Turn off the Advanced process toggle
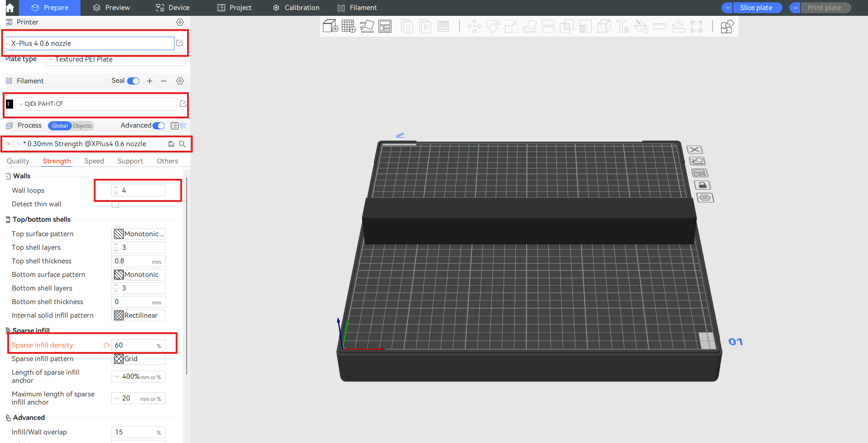The height and width of the screenshot is (443, 868). pyautogui.click(x=158, y=125)
